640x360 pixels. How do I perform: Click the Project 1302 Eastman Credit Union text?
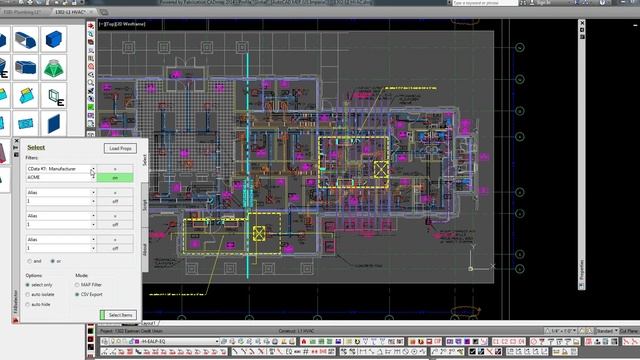click(x=131, y=331)
